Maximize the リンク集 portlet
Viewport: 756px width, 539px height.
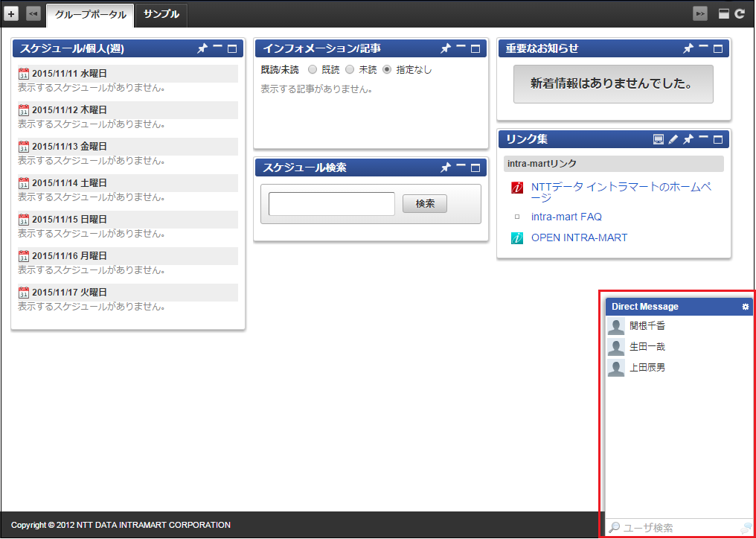[x=718, y=139]
